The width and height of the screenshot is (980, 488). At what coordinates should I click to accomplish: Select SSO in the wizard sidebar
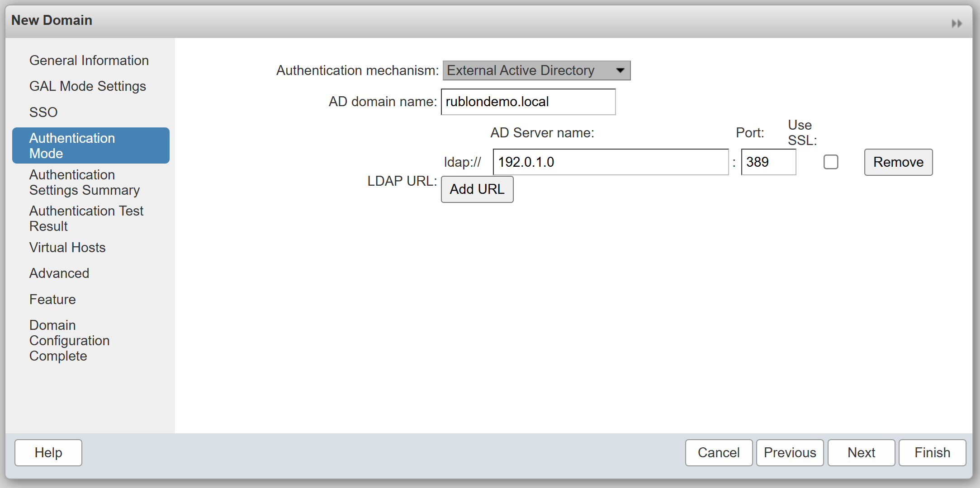point(43,112)
